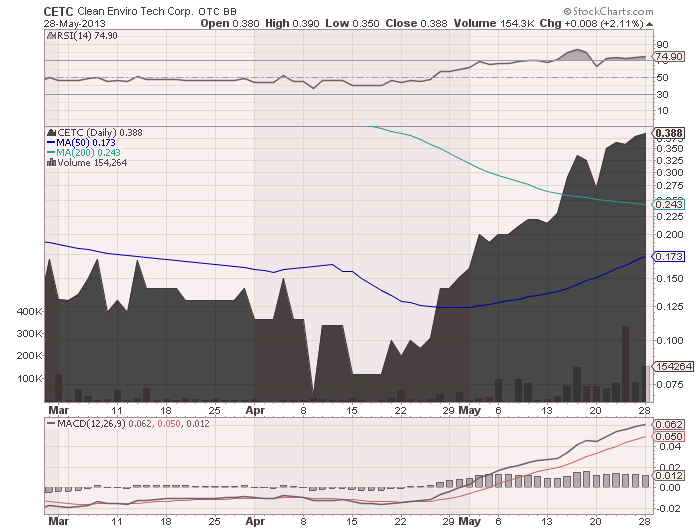Click the May label on the MACD axis
The width and height of the screenshot is (700, 530).
pyautogui.click(x=469, y=521)
